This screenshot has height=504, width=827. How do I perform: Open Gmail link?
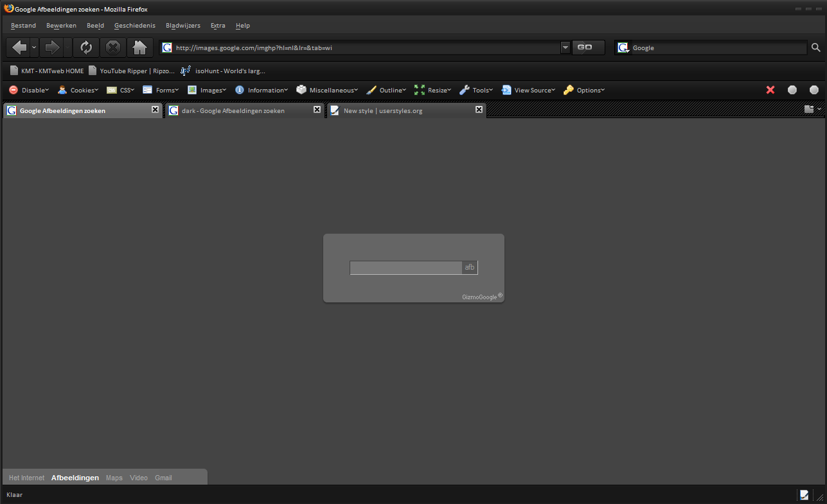pos(163,478)
